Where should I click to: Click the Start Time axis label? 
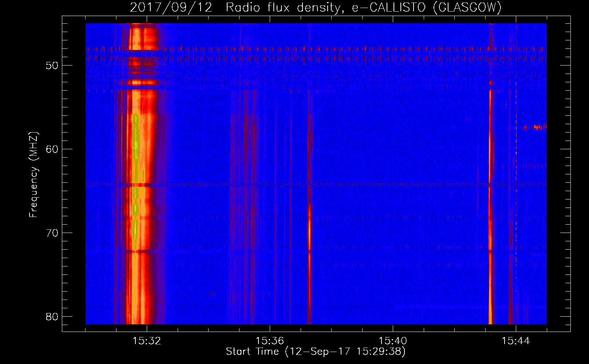(x=316, y=352)
